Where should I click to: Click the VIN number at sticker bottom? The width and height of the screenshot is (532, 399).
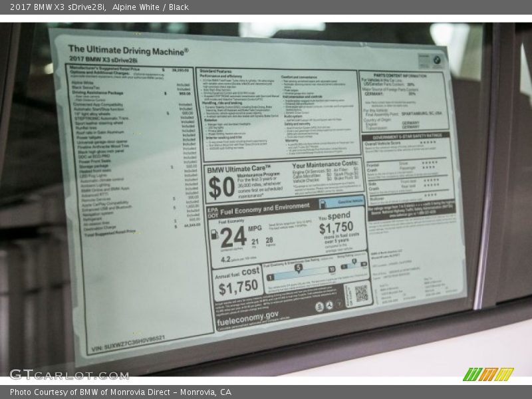coord(128,342)
